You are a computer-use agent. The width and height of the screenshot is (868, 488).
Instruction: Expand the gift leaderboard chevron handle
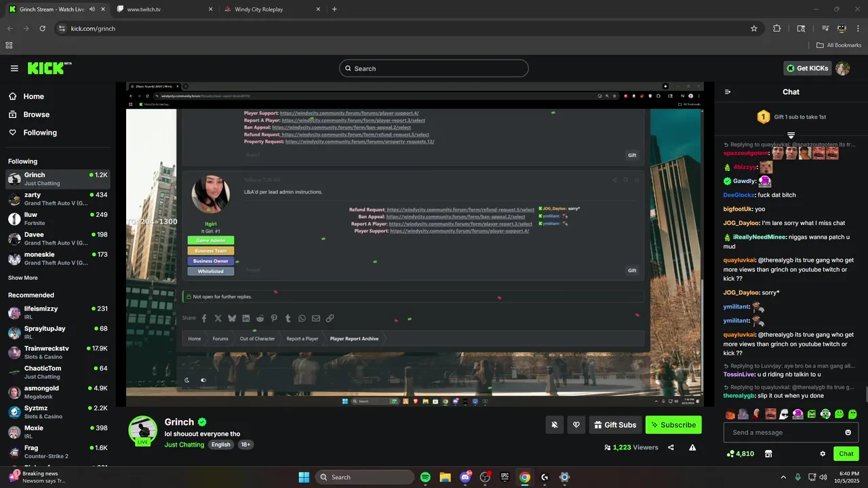click(791, 136)
